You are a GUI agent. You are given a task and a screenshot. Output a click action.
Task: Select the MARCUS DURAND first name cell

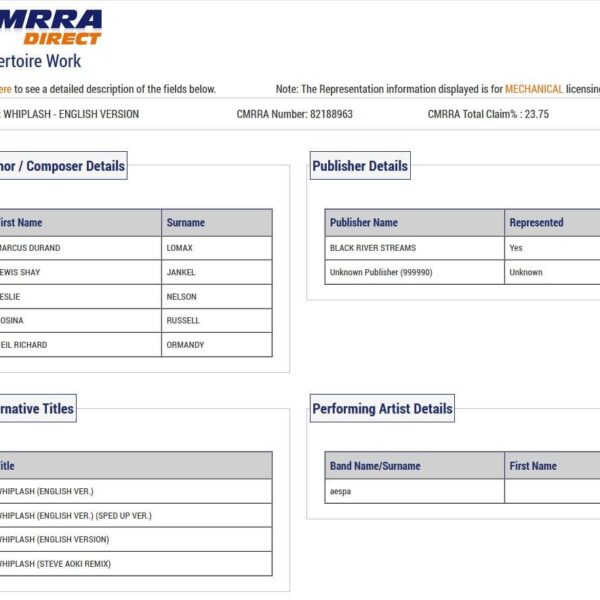(80, 248)
